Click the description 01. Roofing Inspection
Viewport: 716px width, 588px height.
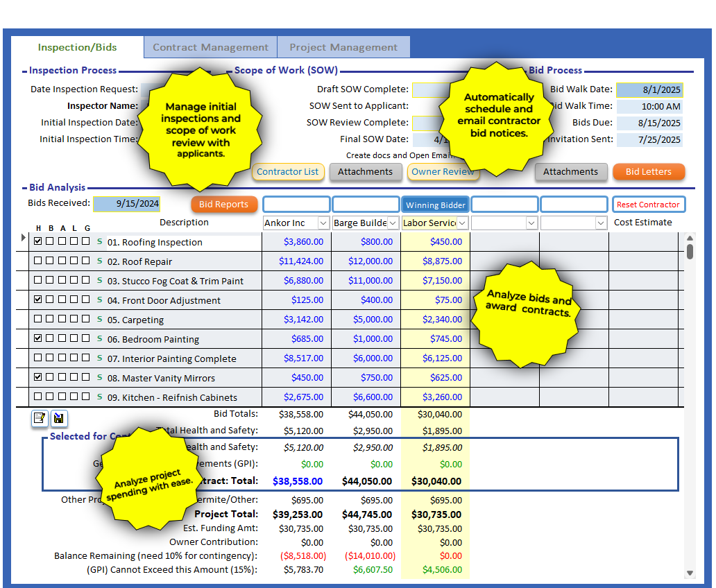pos(155,243)
